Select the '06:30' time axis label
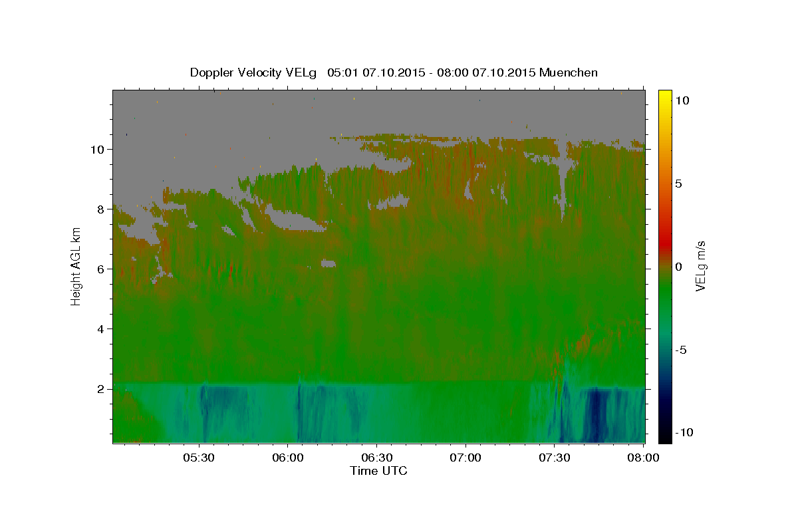 tap(376, 458)
